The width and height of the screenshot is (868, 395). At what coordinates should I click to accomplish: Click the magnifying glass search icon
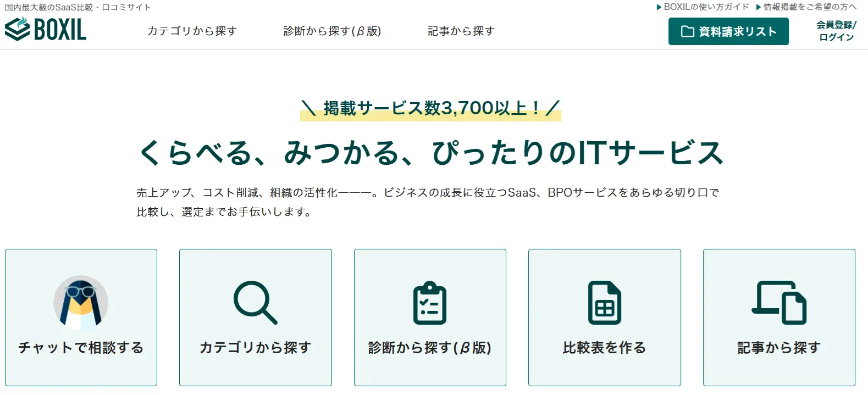point(255,303)
